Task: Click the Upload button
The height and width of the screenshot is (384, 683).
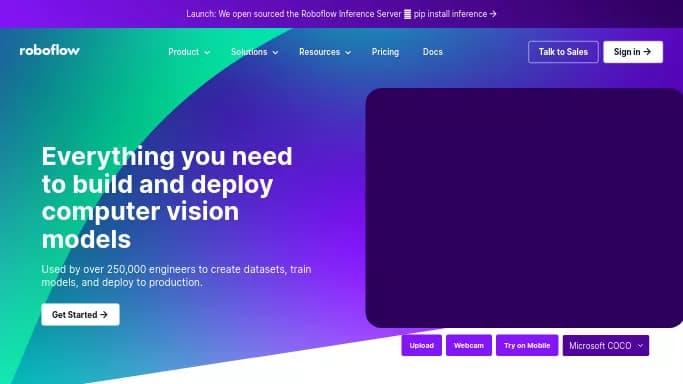Action: pos(422,345)
